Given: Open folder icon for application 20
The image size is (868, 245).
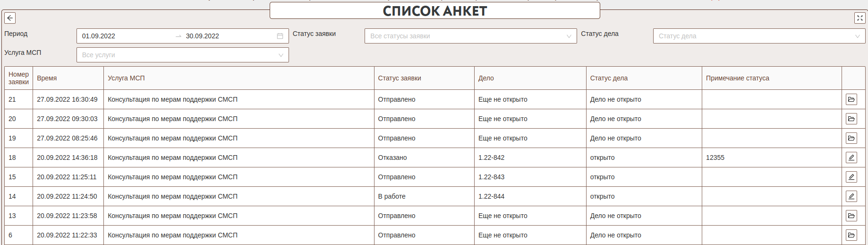Looking at the screenshot, I should 851,119.
